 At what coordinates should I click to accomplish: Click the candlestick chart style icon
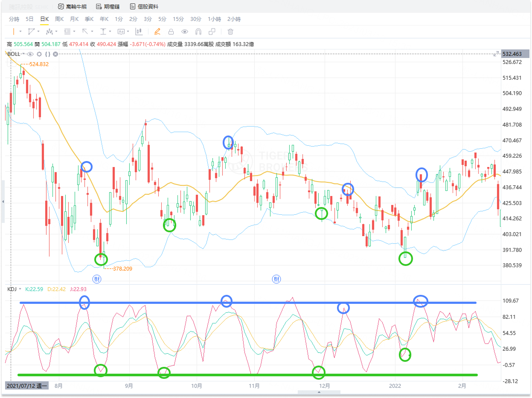[139, 32]
